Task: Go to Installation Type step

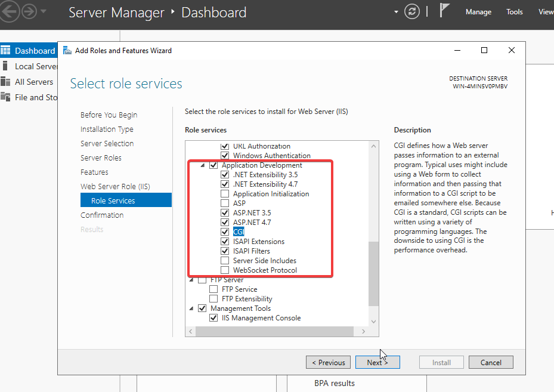Action: (107, 129)
